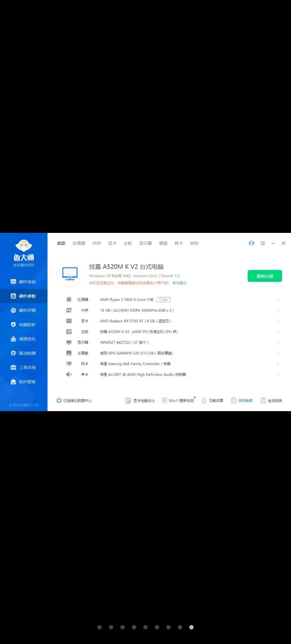291x644 pixels.
Task: Switch to the 内存 tab
Action: point(97,243)
